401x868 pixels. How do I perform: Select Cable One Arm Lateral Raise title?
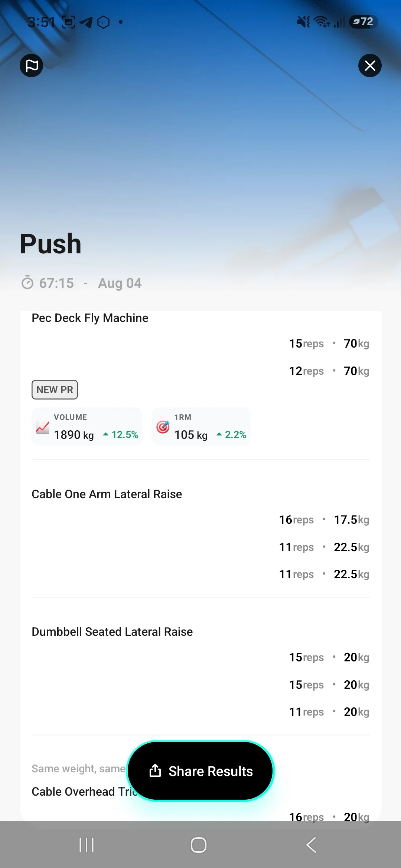pyautogui.click(x=107, y=494)
